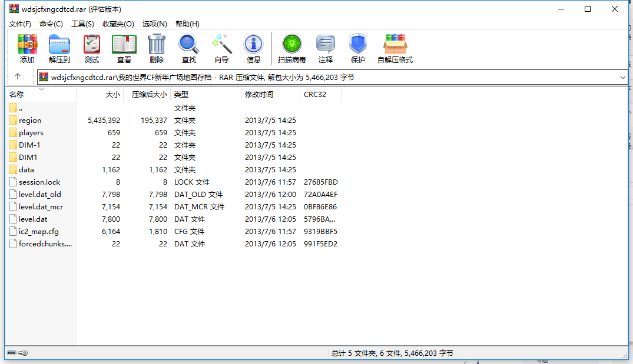Select the DIM1 folder icon
The image size is (633, 364).
[x=13, y=157]
